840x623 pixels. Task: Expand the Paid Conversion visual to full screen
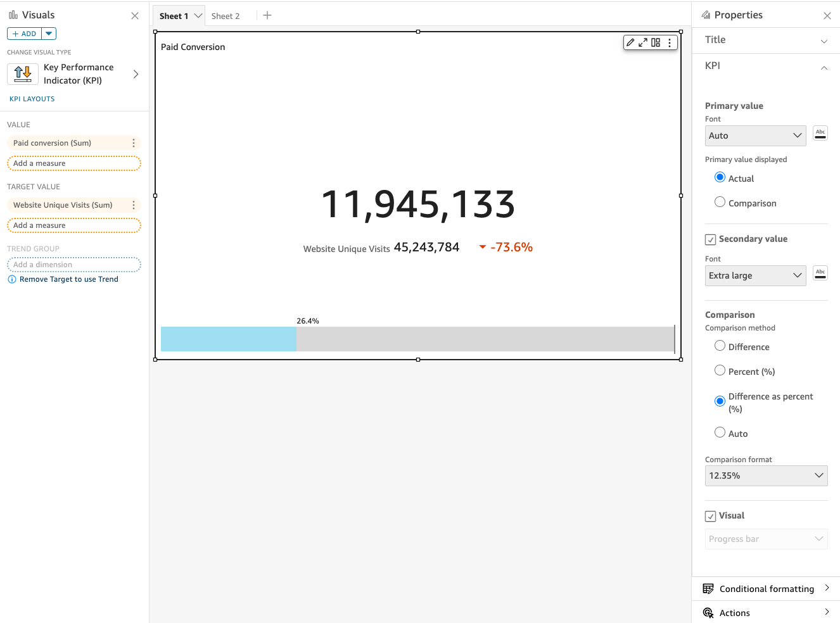(x=643, y=42)
